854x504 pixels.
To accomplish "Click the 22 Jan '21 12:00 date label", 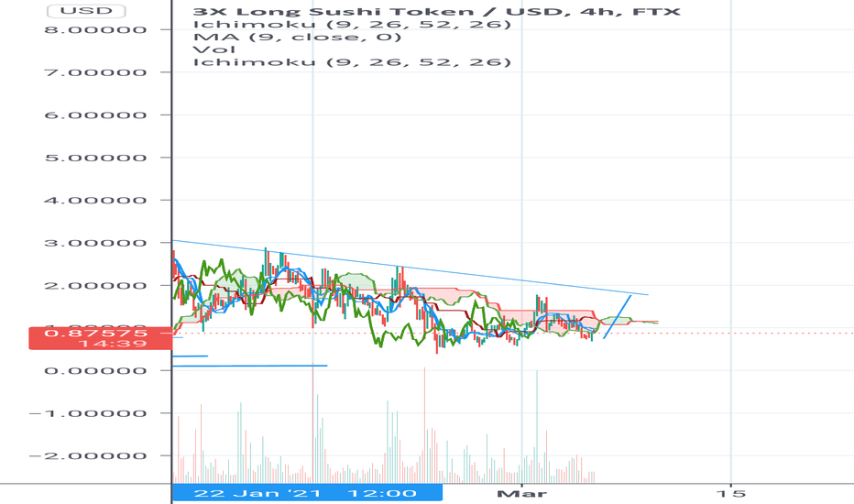I will click(x=307, y=493).
